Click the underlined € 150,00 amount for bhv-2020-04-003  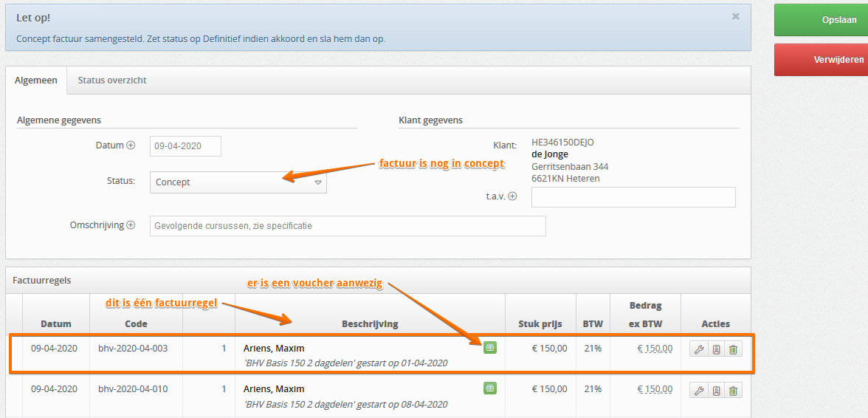coord(655,349)
